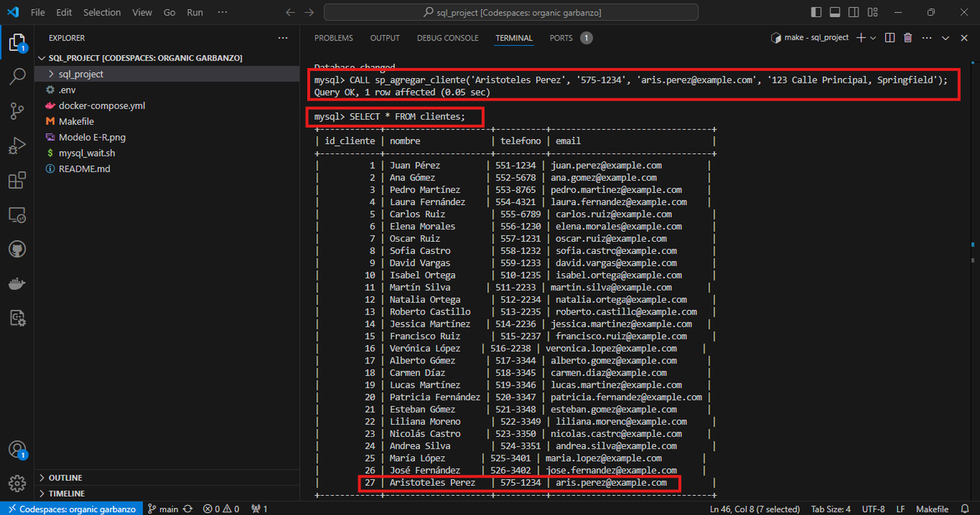The image size is (980, 515).
Task: Switch to the DEBUG CONSOLE tab
Action: 448,37
